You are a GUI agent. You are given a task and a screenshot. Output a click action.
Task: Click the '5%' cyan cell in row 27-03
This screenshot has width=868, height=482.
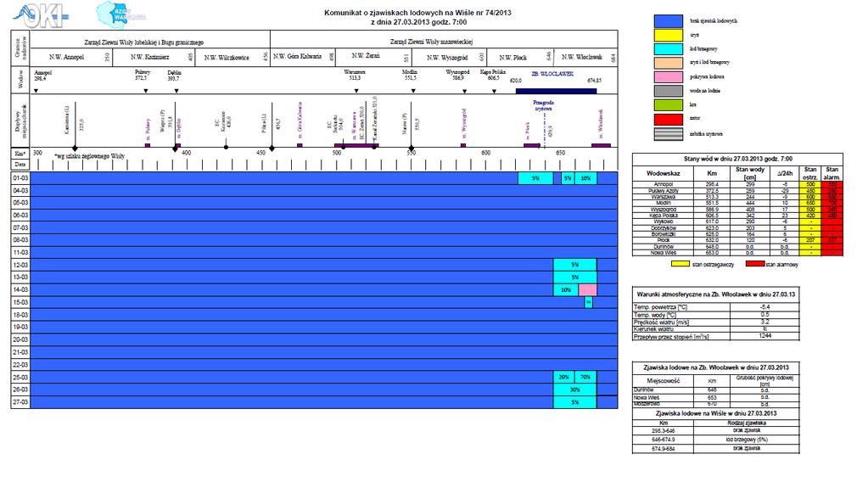click(x=575, y=402)
